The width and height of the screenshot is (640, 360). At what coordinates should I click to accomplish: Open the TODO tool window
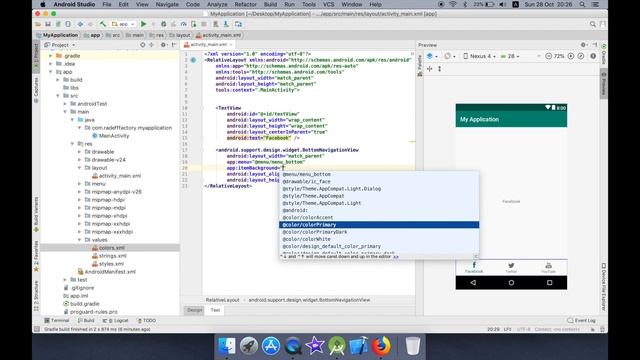coord(147,320)
